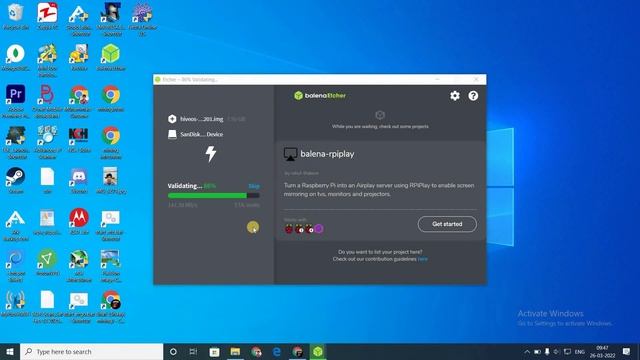
Task: Open Recycle Bin on desktop
Action: [16, 17]
